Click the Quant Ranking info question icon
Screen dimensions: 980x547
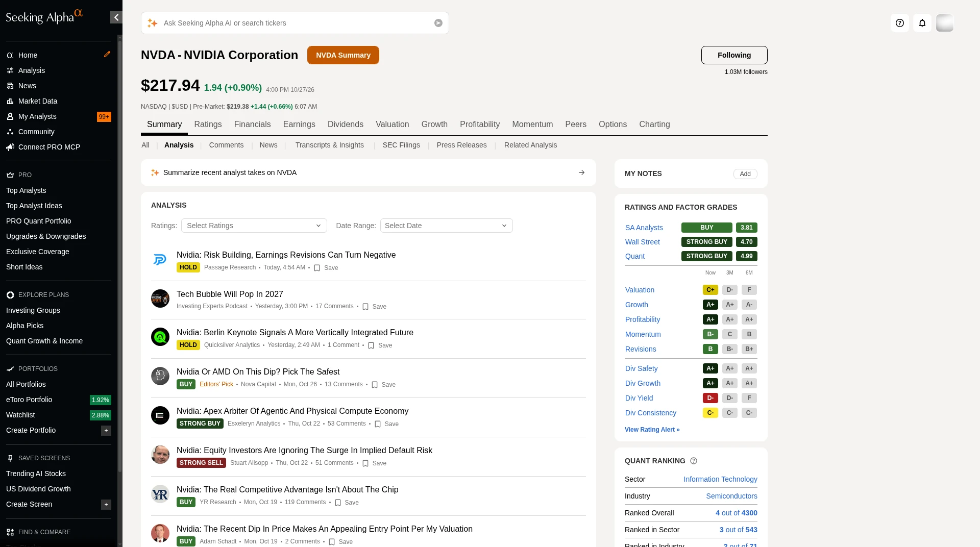[694, 461]
